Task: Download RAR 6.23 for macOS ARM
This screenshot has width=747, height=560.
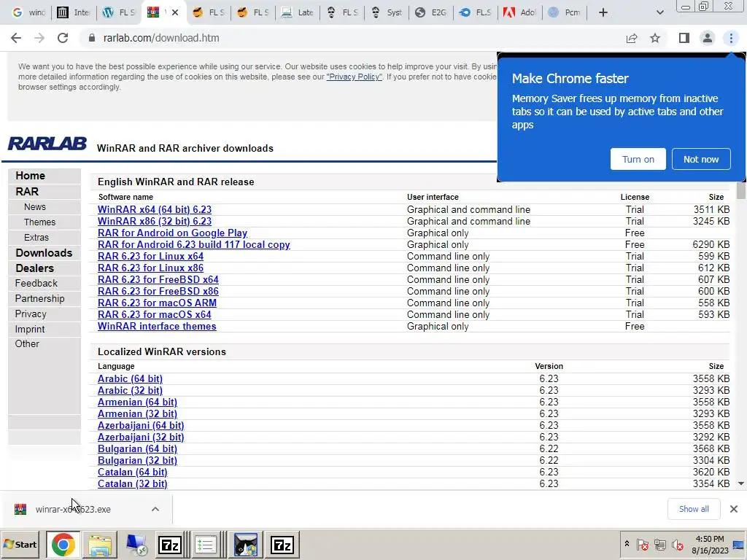Action: 158,303
